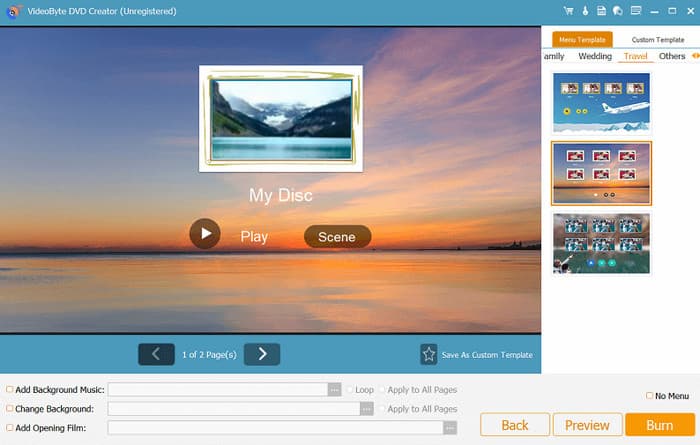Click the star icon for custom template
Image resolution: width=700 pixels, height=445 pixels.
[429, 354]
